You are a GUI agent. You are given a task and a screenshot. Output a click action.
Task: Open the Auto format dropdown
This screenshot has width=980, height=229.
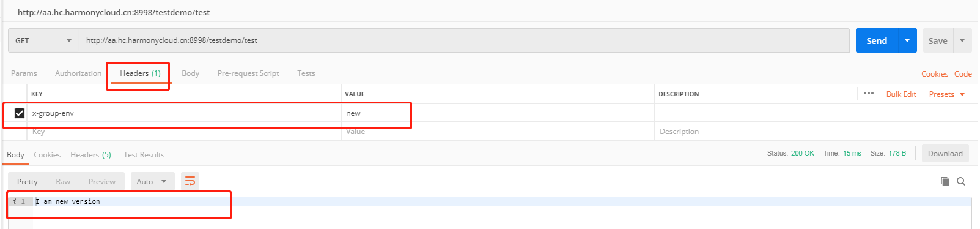[152, 181]
